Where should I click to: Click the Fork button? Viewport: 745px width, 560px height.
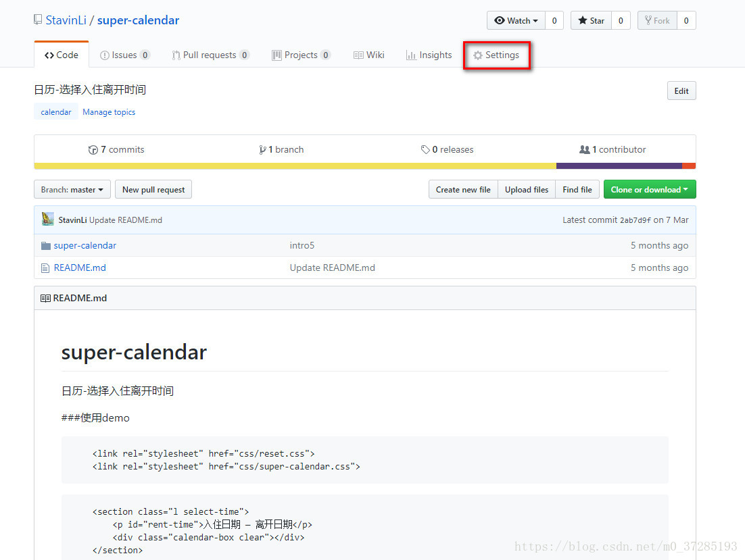click(x=657, y=20)
